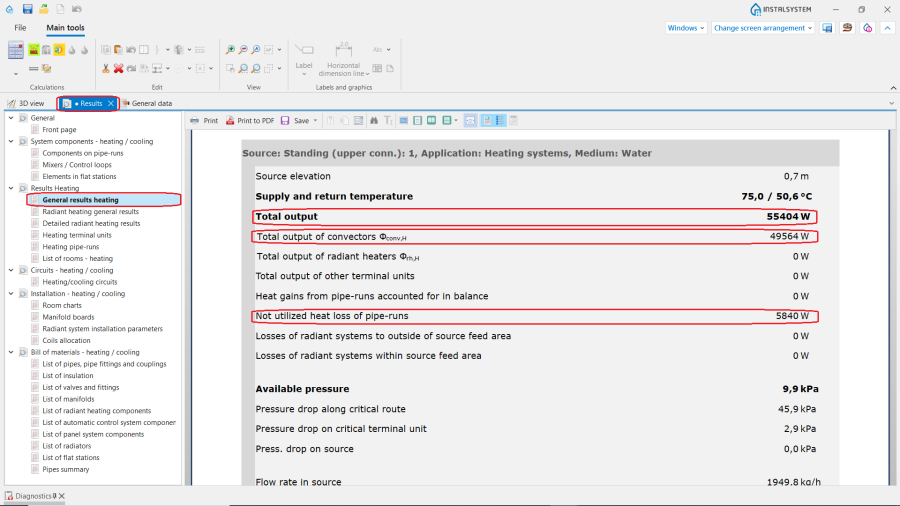This screenshot has width=900, height=506.
Task: Close the Diagnostics panel
Action: (62, 496)
